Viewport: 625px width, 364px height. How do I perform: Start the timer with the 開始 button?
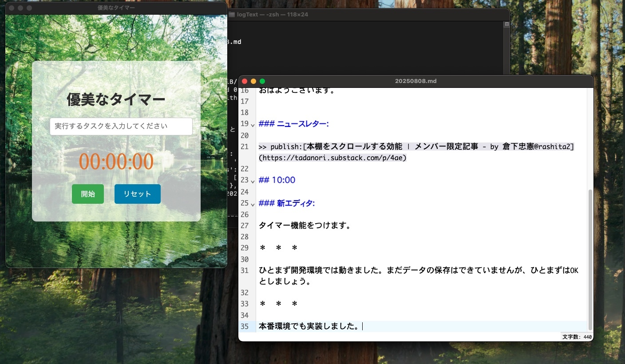(x=87, y=194)
